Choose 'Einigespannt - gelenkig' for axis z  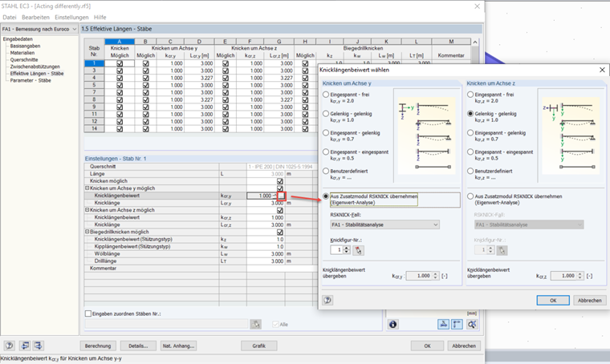[470, 133]
